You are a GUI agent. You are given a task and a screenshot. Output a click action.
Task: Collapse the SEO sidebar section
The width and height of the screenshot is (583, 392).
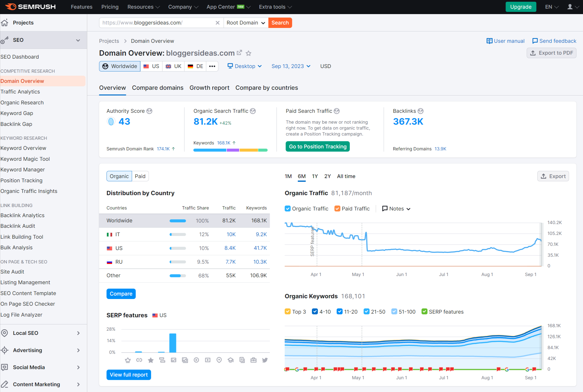coord(78,40)
